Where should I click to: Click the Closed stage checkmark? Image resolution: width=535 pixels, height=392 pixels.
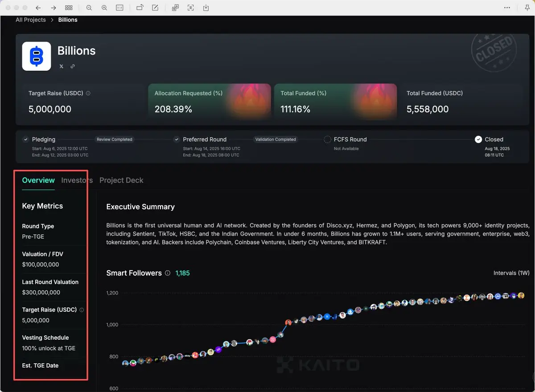pos(478,140)
